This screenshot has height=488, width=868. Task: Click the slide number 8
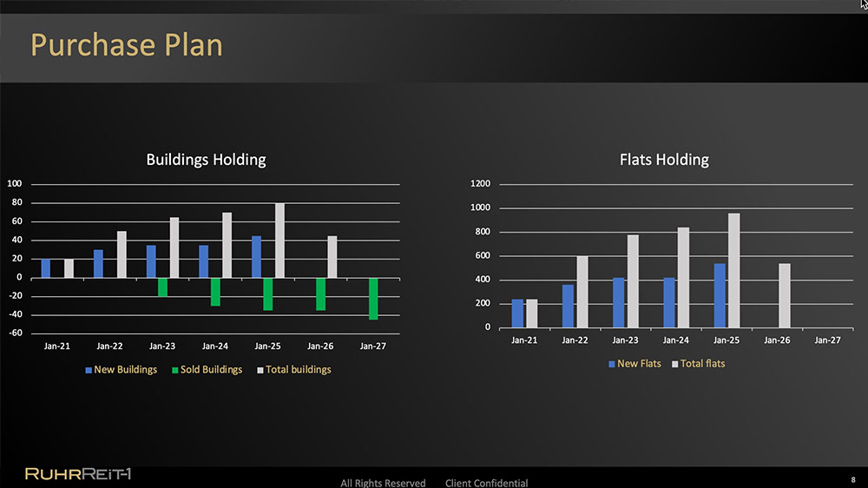[853, 479]
